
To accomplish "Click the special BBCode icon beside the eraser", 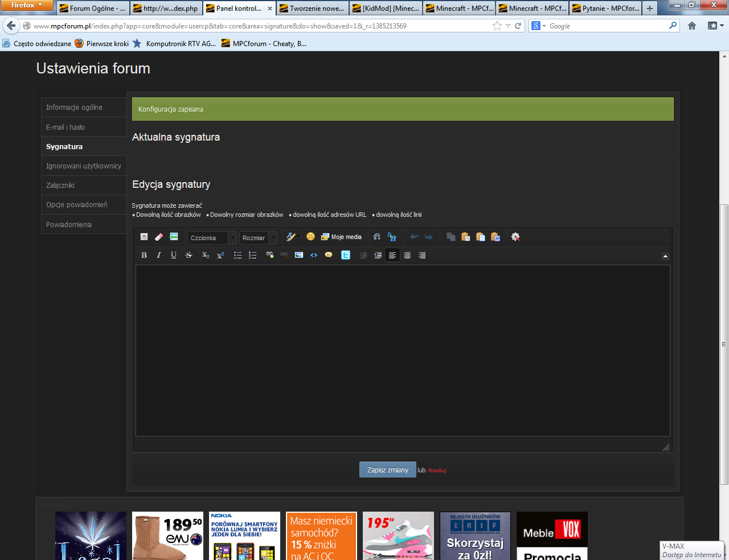I will click(174, 237).
